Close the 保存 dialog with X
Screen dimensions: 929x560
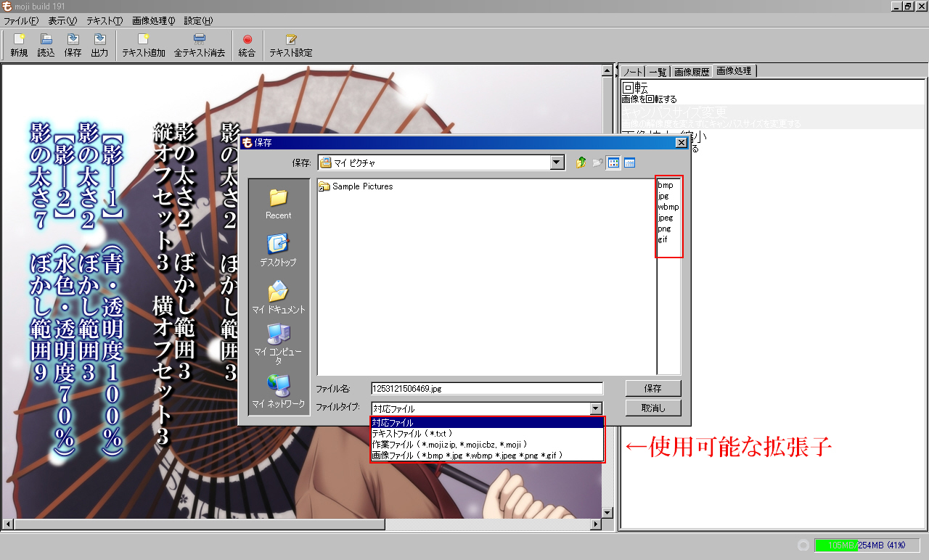click(x=682, y=143)
